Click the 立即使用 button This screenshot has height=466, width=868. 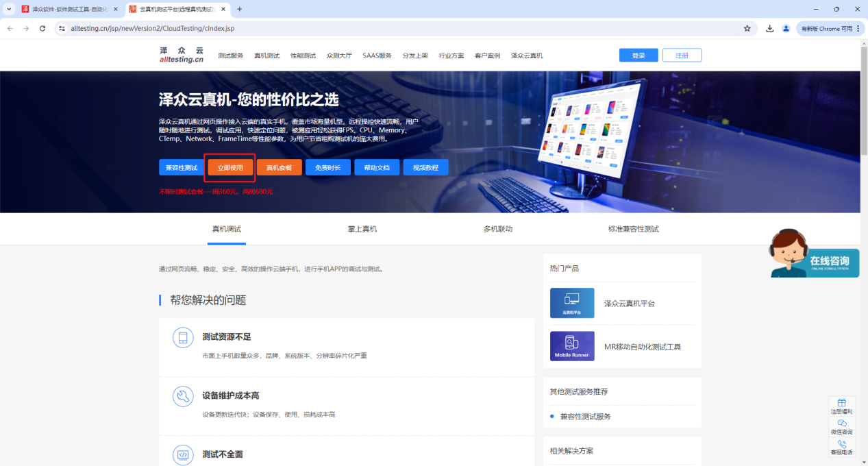point(230,167)
